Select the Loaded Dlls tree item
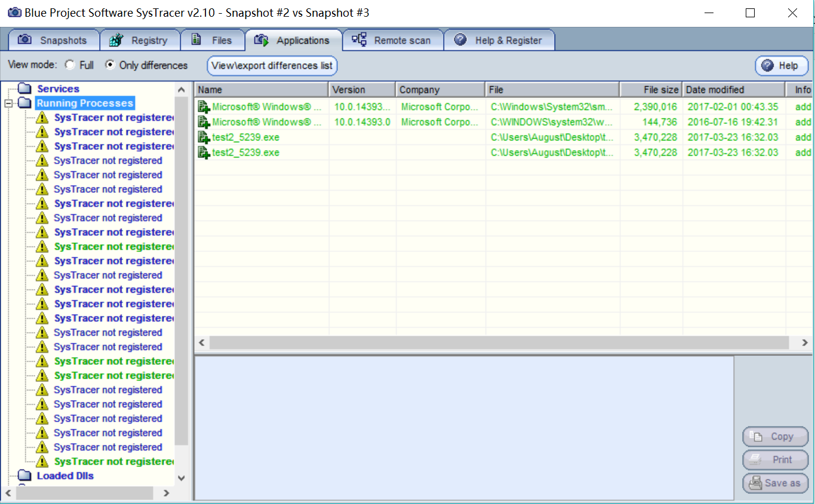815x504 pixels. point(65,475)
